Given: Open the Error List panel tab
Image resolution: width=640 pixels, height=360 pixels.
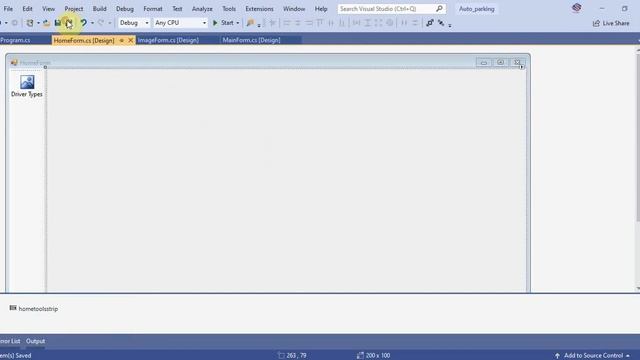Looking at the screenshot, I should pyautogui.click(x=10, y=341).
